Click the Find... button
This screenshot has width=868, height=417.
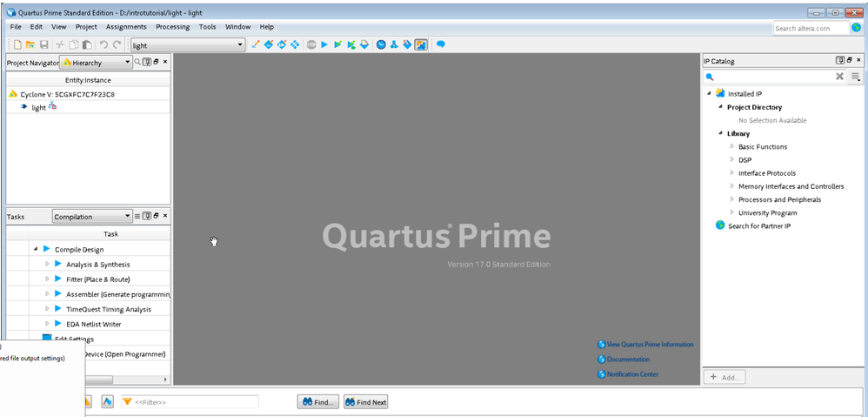pos(317,402)
